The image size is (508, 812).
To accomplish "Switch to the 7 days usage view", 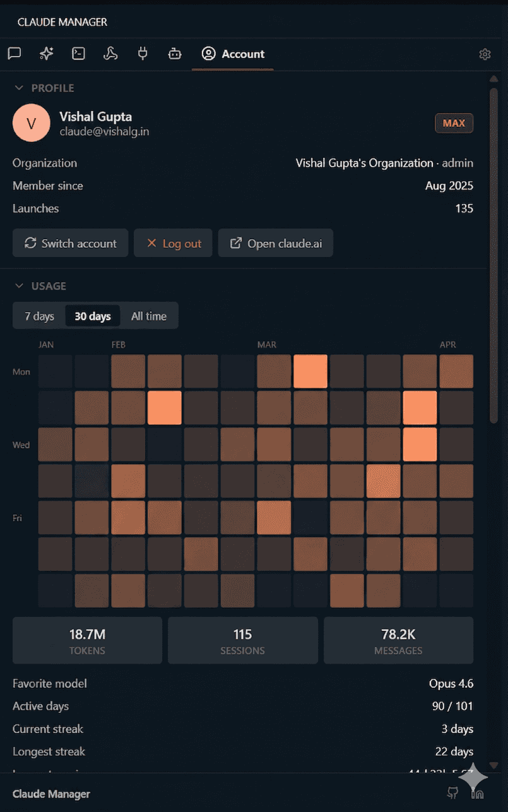I will (39, 316).
